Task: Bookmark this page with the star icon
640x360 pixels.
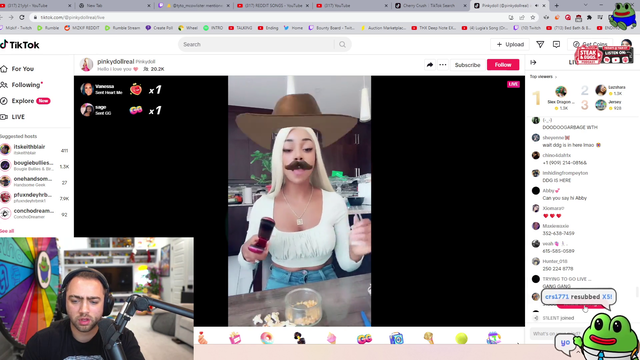Action: pos(533,17)
